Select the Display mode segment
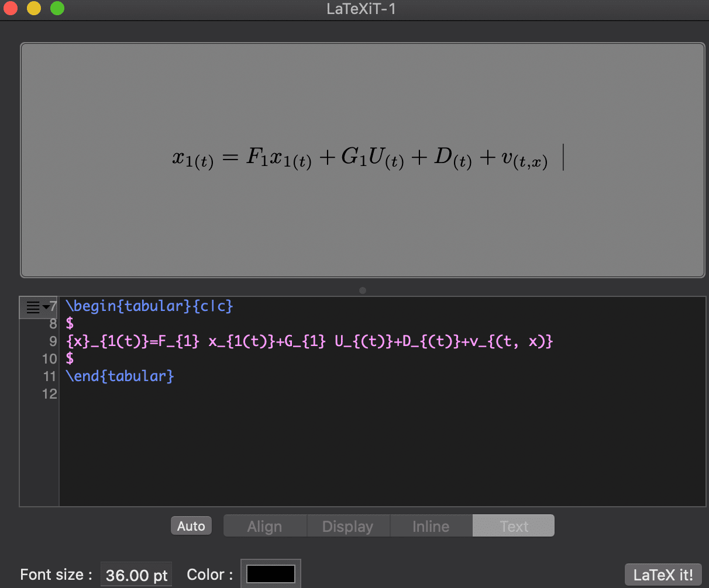Screen dimensions: 709x588 point(347,526)
